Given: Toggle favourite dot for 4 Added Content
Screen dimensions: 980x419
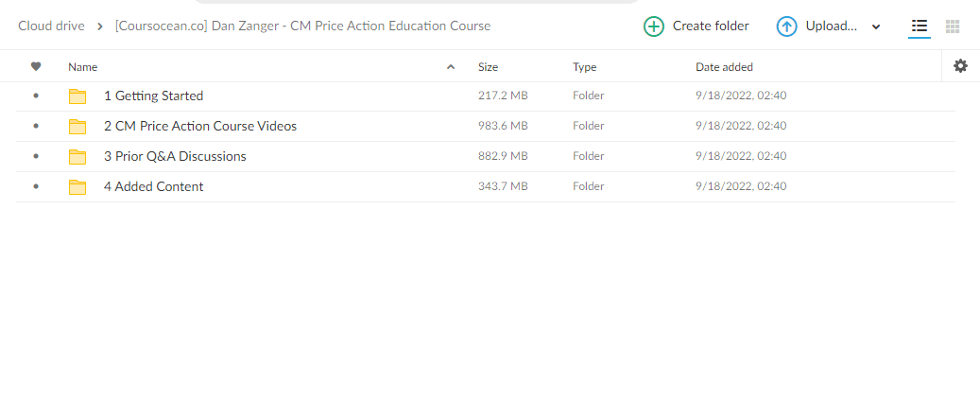Looking at the screenshot, I should point(36,186).
